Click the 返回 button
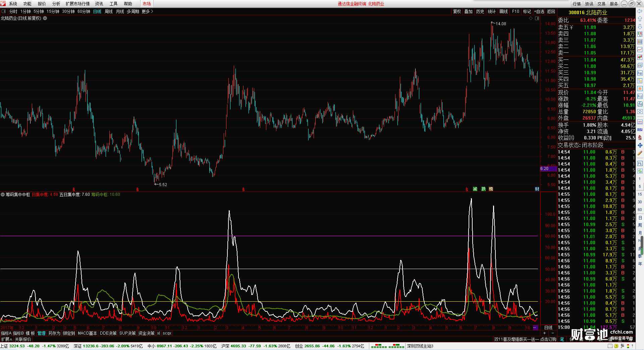The height and width of the screenshot is (350, 644). [551, 11]
